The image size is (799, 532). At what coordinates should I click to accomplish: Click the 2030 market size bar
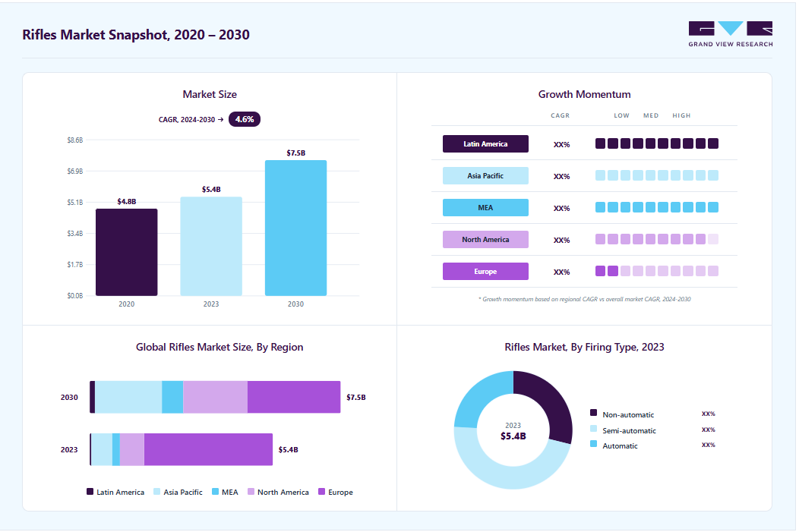[x=295, y=228]
